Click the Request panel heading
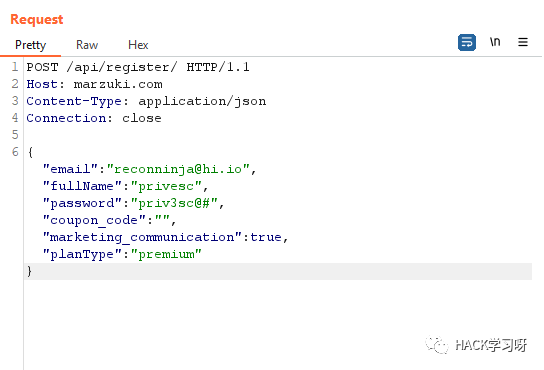The width and height of the screenshot is (544, 370). tap(37, 19)
